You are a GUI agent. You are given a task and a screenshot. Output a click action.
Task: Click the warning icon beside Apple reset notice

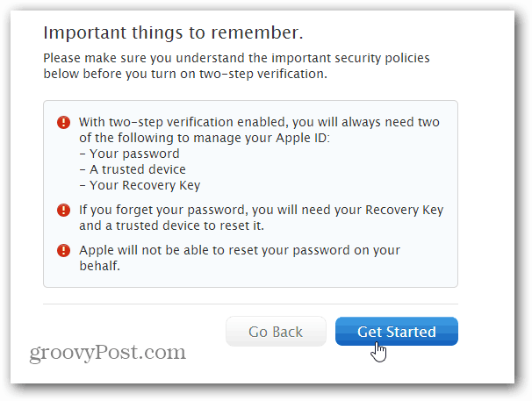63,250
